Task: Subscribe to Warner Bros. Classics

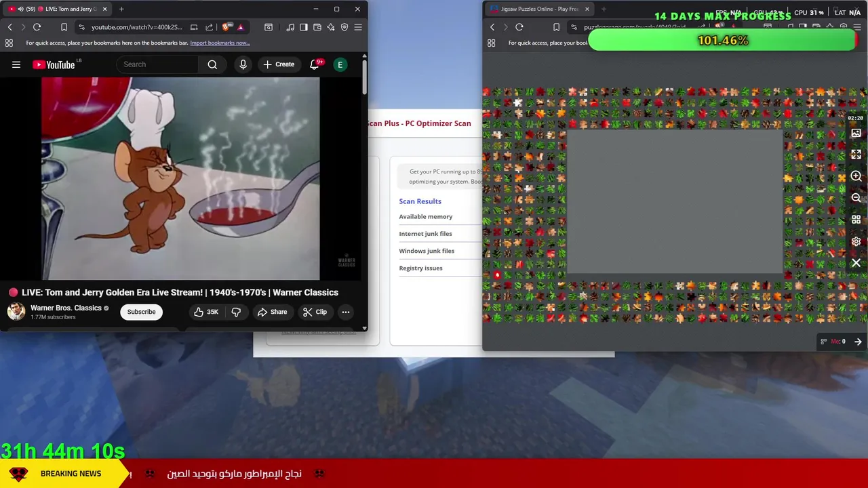Action: [141, 312]
